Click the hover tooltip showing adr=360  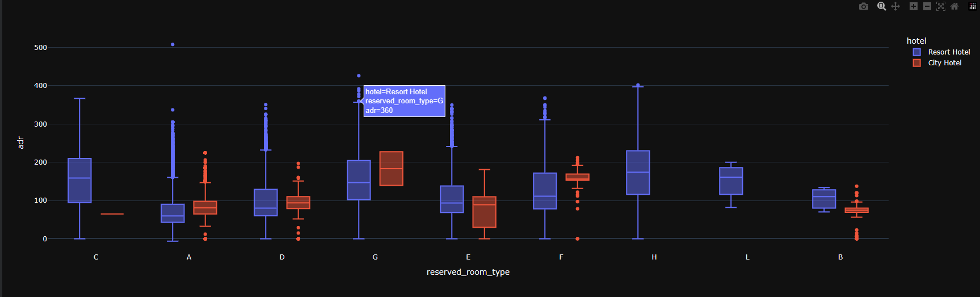click(404, 101)
